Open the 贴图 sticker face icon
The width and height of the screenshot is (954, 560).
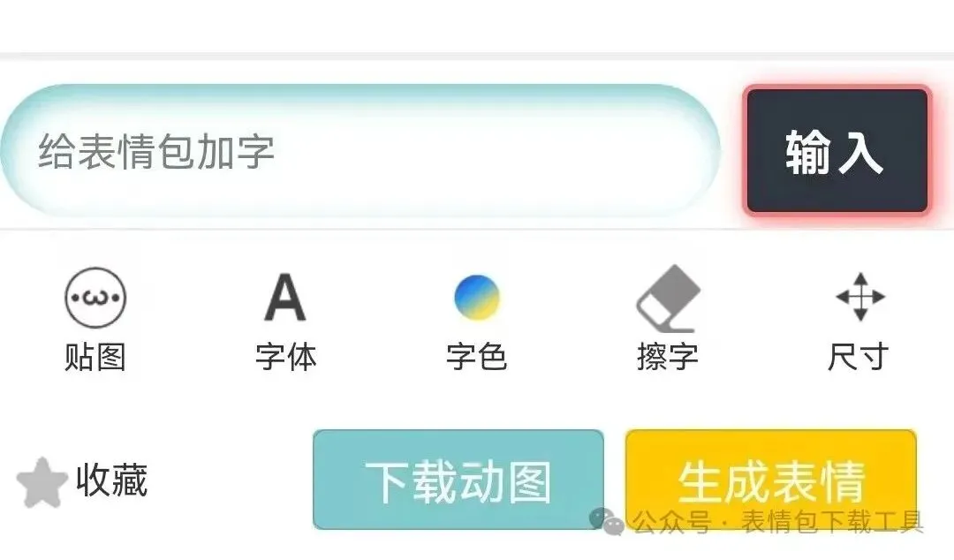pos(95,298)
